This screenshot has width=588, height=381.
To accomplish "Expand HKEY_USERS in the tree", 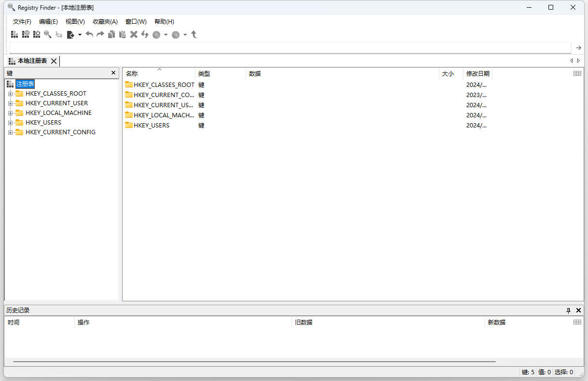I will click(11, 123).
